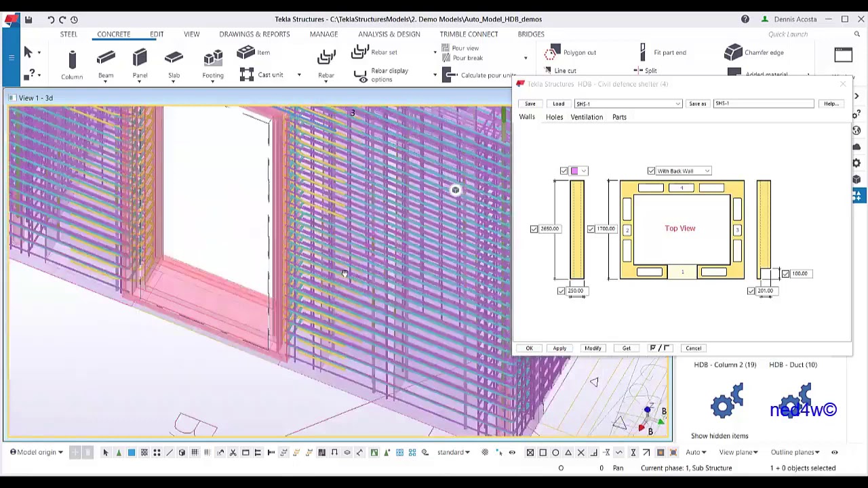Uncheck the 100.00 dimension checkbox
The image size is (868, 488).
coord(786,274)
